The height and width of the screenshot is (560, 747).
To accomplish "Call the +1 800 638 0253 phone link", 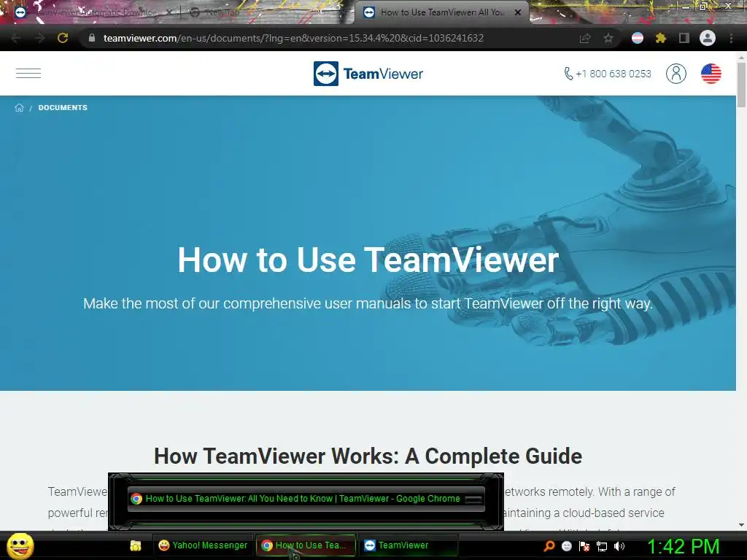I will tap(608, 74).
